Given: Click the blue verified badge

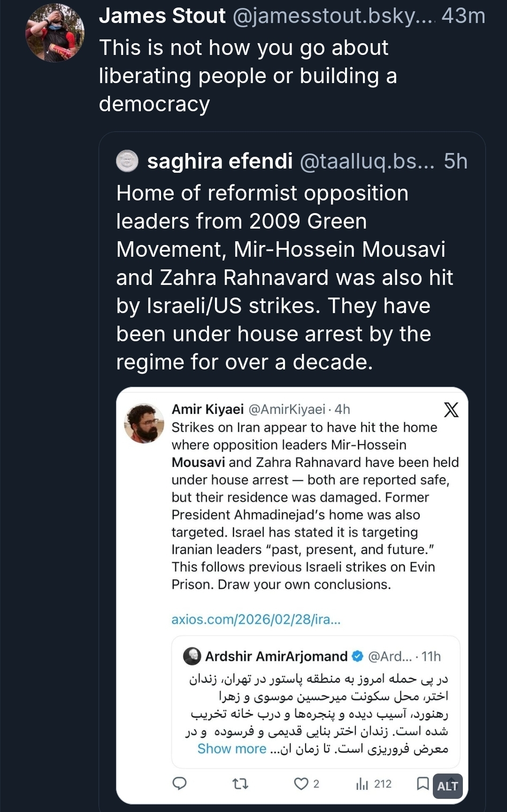Looking at the screenshot, I should 358,656.
